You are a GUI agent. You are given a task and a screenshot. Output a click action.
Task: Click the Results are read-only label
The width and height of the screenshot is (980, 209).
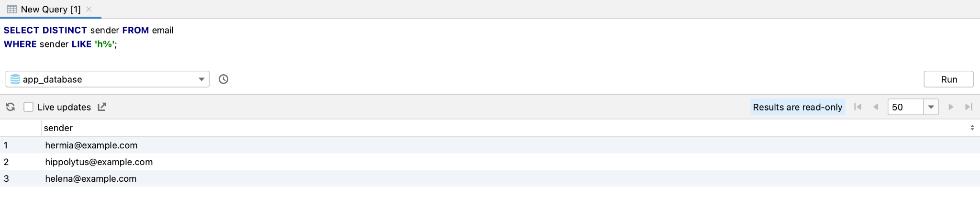[x=797, y=107]
